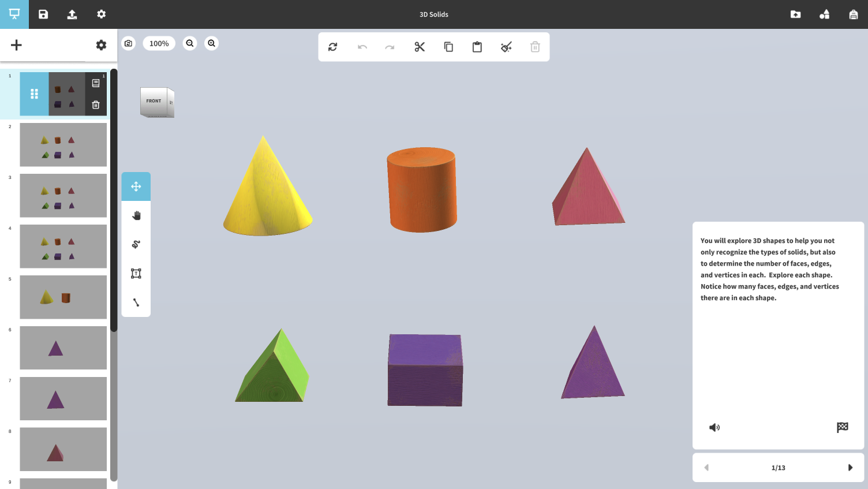Delete selection with trash icon

[x=535, y=47]
